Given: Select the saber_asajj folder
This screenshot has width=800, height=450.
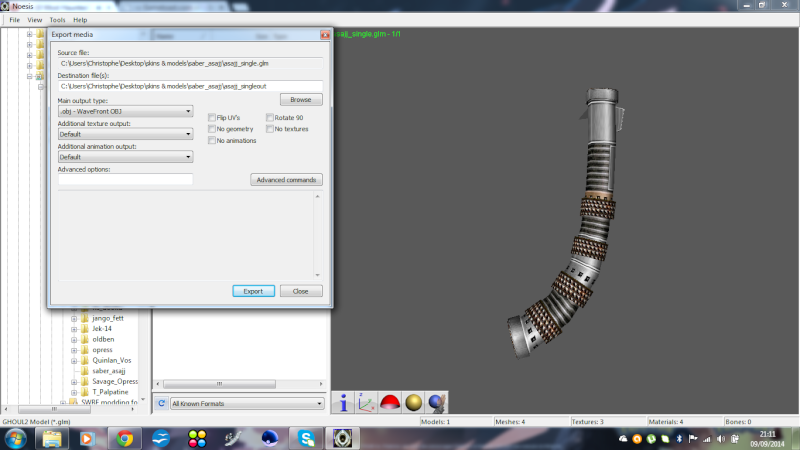Looking at the screenshot, I should 108,371.
